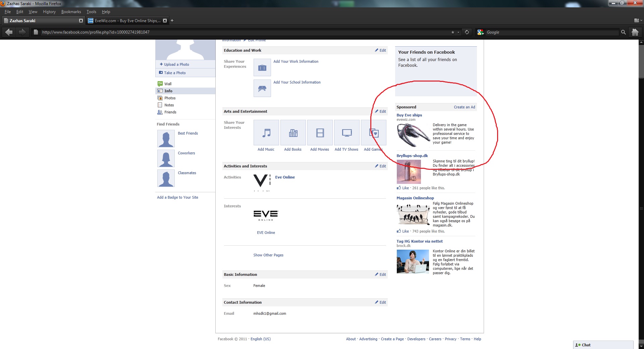Open the Chat bar

coord(603,345)
